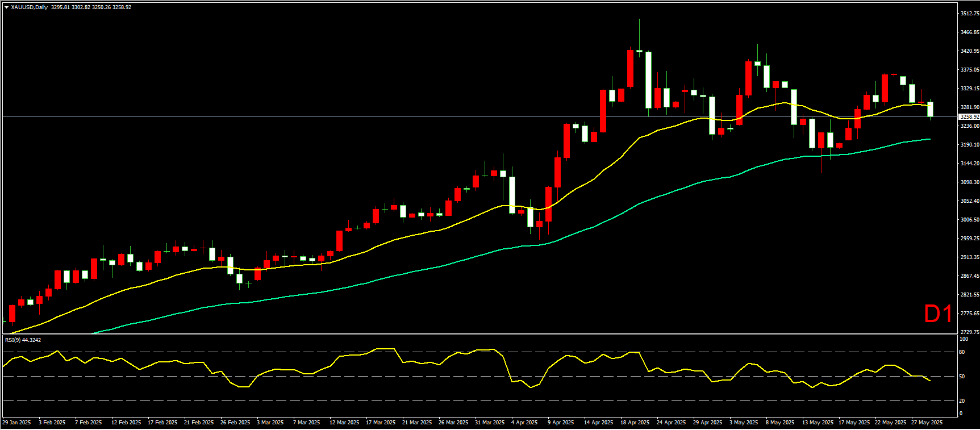Click the RSI level 100 scale label

click(x=964, y=339)
